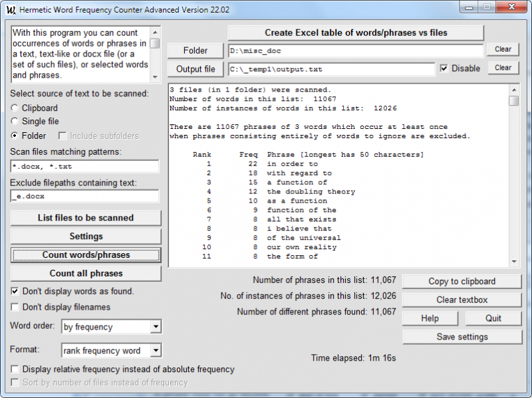Image resolution: width=532 pixels, height=398 pixels.
Task: Click the Output file button
Action: [196, 69]
